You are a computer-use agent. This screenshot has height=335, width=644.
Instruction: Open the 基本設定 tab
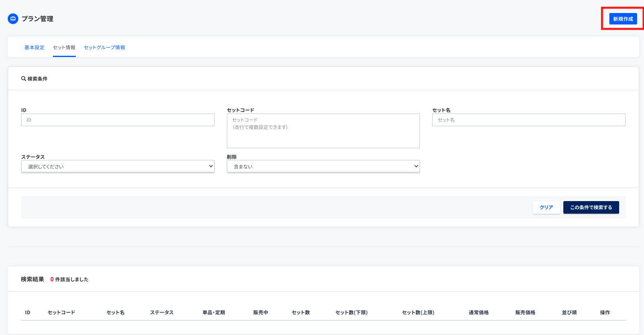(34, 48)
